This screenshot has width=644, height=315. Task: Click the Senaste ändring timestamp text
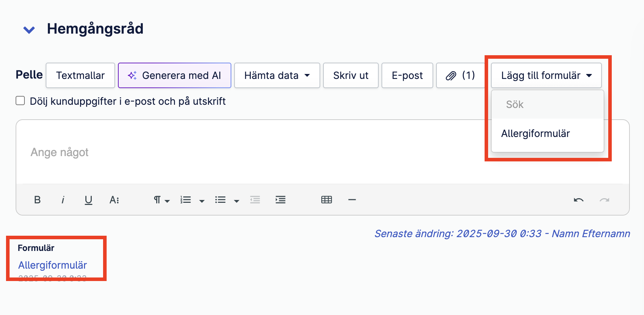click(x=502, y=234)
